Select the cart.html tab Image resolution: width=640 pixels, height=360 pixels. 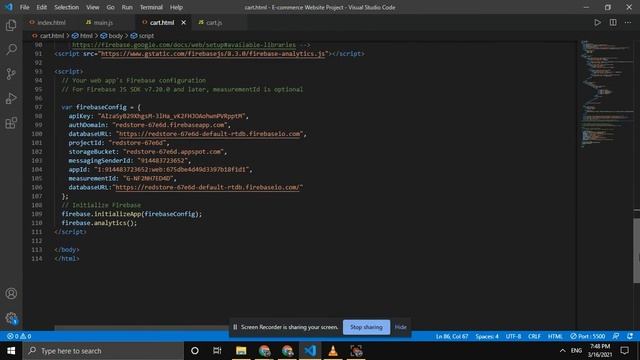click(162, 22)
